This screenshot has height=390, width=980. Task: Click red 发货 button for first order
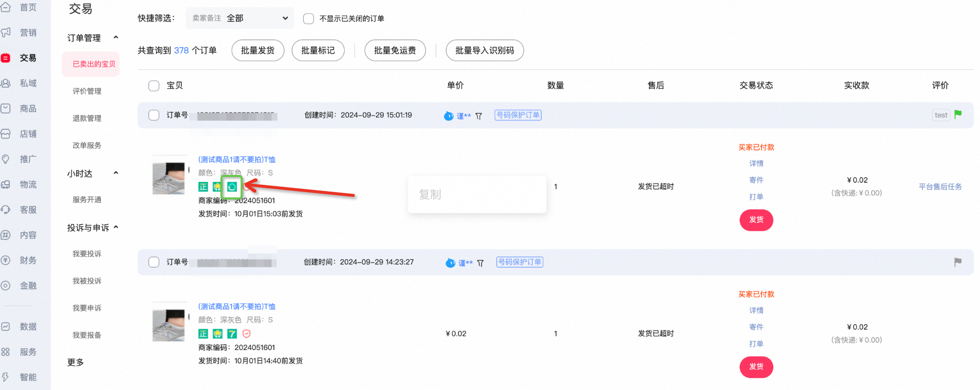coord(756,220)
